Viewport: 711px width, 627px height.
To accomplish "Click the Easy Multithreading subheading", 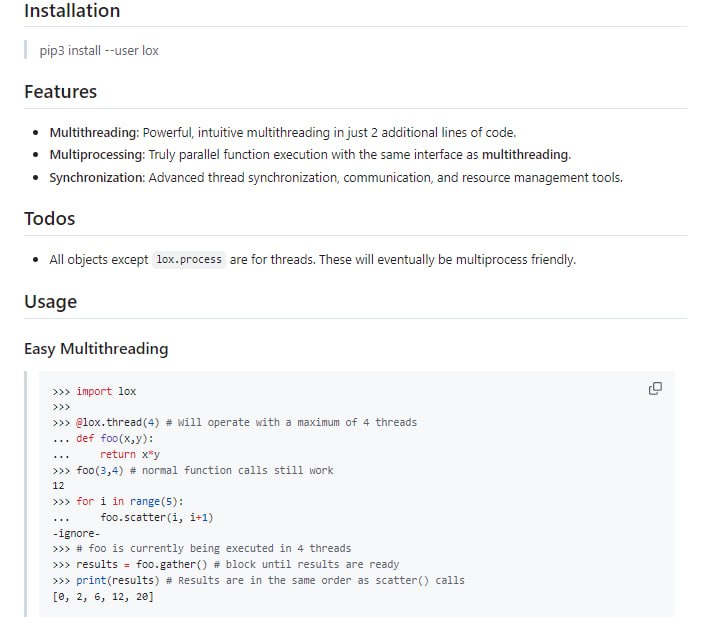I will coord(96,349).
